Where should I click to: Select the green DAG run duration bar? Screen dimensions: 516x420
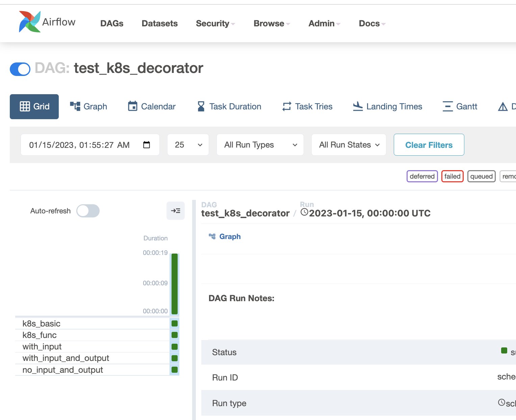[x=175, y=284]
